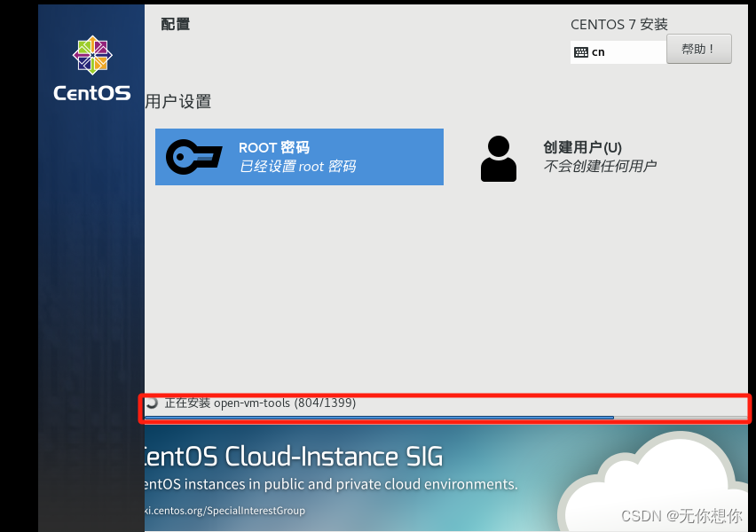Screen dimensions: 756x532
Task: Click the 配置 page title
Action: click(175, 24)
